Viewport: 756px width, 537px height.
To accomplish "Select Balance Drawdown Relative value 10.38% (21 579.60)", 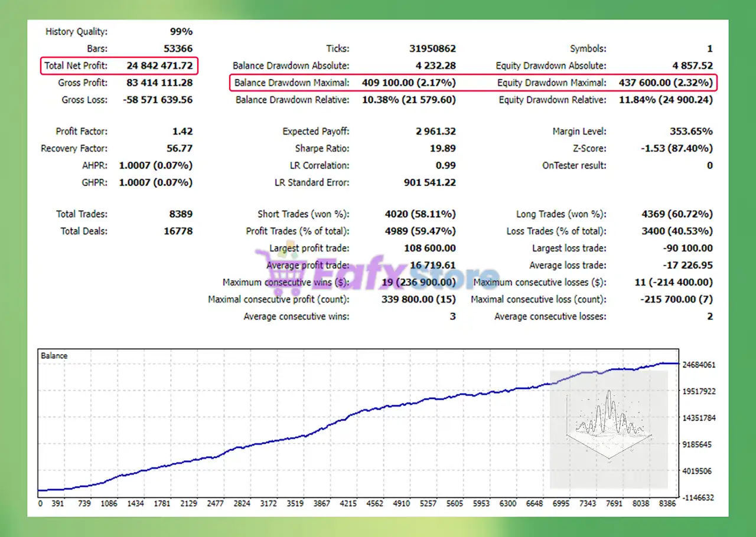I will (409, 100).
